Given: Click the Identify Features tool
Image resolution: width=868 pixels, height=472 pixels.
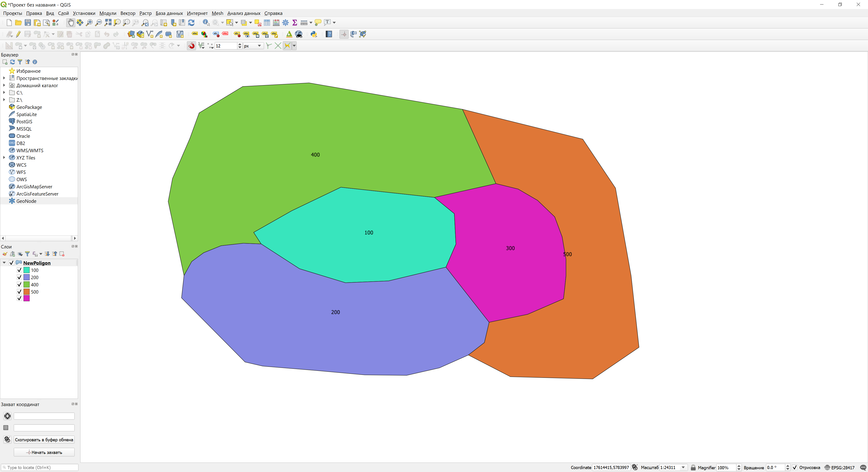Looking at the screenshot, I should [206, 23].
